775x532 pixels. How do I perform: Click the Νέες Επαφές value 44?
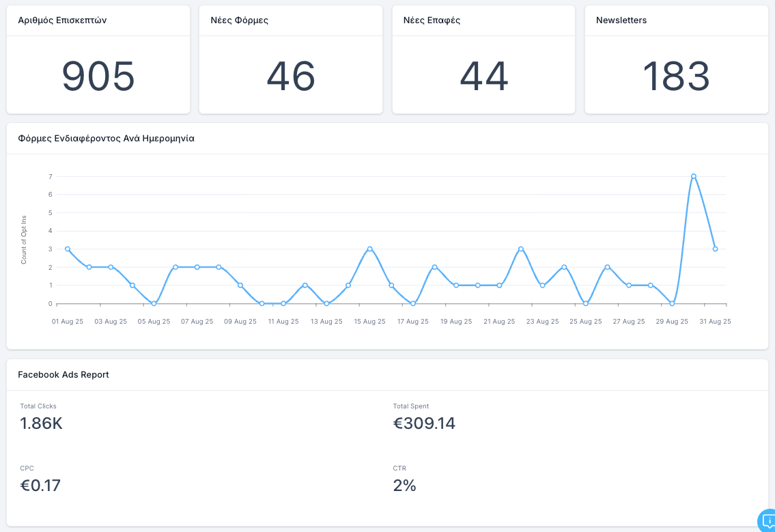pyautogui.click(x=483, y=76)
